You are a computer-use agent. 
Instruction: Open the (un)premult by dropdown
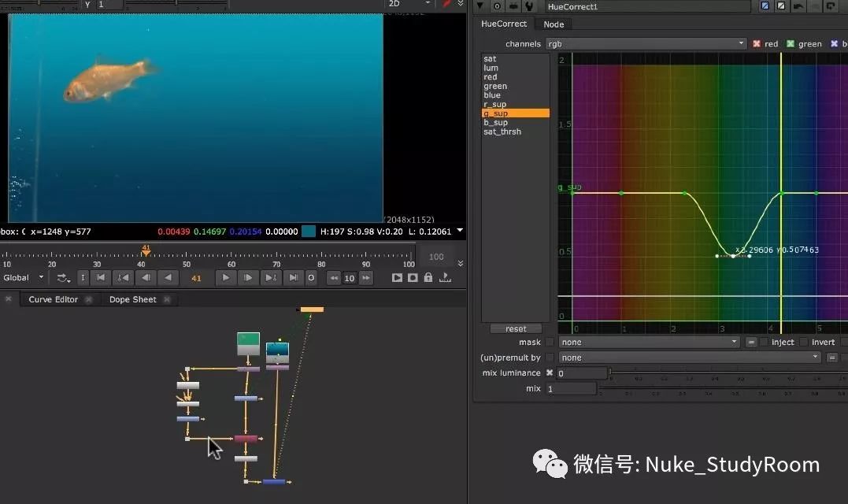pos(690,358)
